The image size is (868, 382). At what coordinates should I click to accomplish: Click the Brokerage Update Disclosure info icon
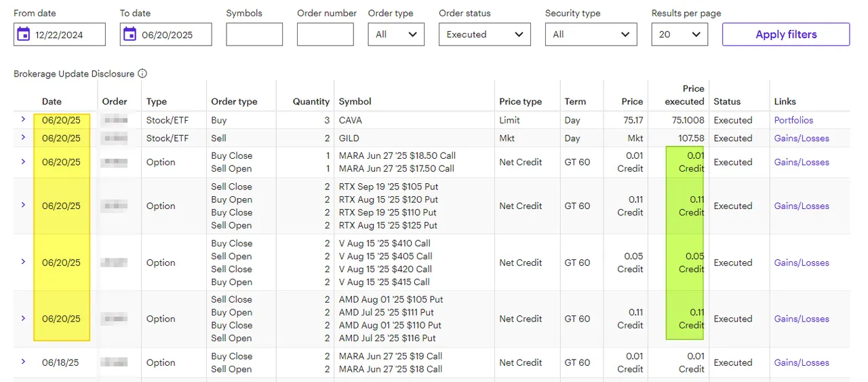(142, 74)
